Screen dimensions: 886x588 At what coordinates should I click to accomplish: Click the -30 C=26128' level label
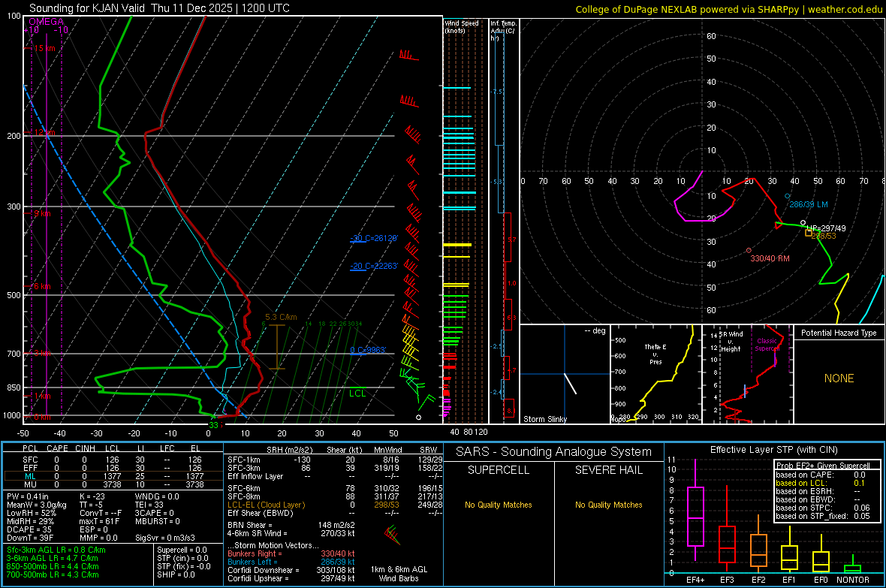point(374,238)
